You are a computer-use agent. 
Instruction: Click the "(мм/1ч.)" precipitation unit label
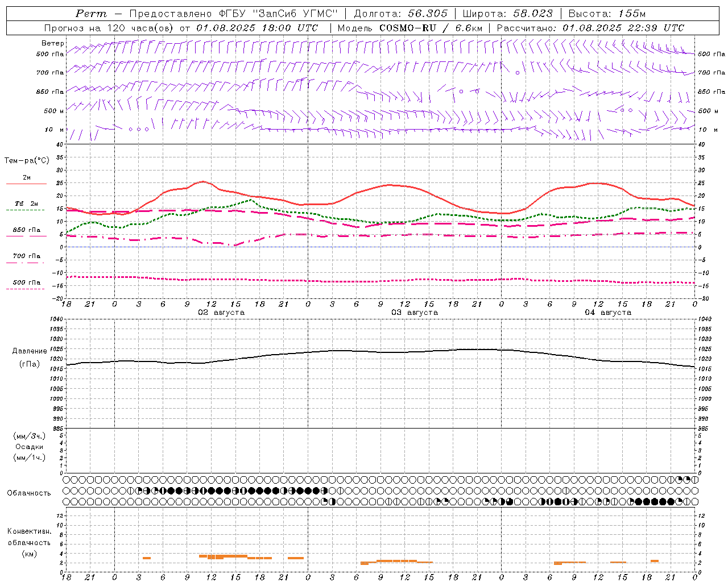(29, 458)
